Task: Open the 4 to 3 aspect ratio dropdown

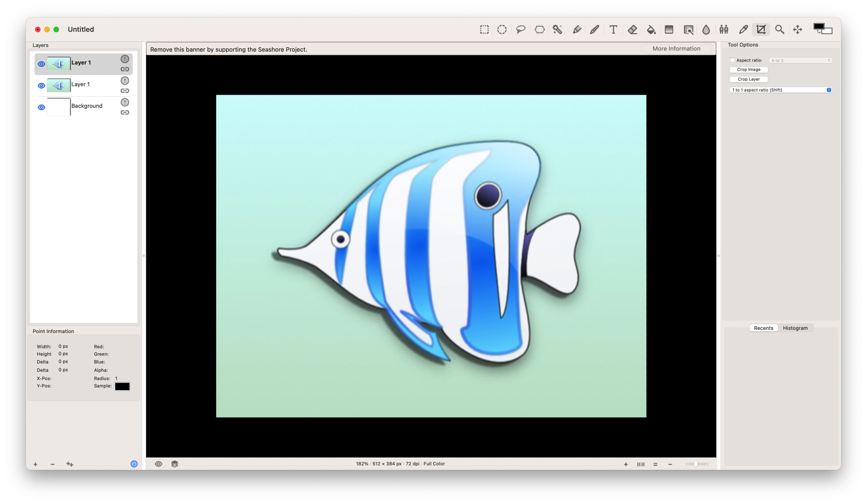Action: (800, 61)
